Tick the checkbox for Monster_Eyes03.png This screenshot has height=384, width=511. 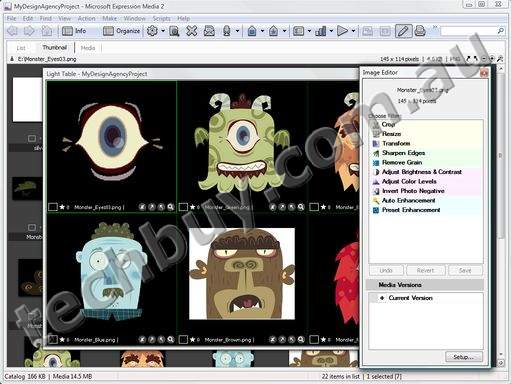pos(53,207)
